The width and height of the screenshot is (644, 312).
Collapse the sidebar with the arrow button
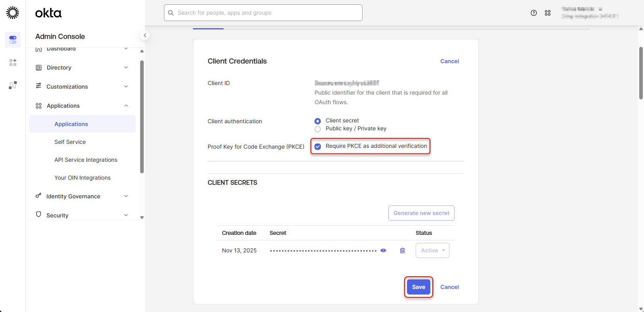pos(145,35)
